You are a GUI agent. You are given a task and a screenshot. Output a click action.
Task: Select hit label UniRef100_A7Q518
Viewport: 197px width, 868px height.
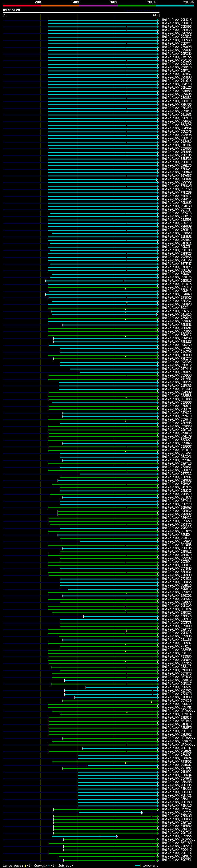click(x=176, y=846)
